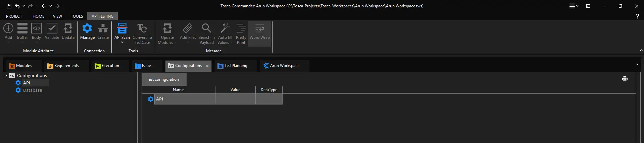This screenshot has height=143, width=644.
Task: Open the Requirements tab
Action: tap(66, 66)
